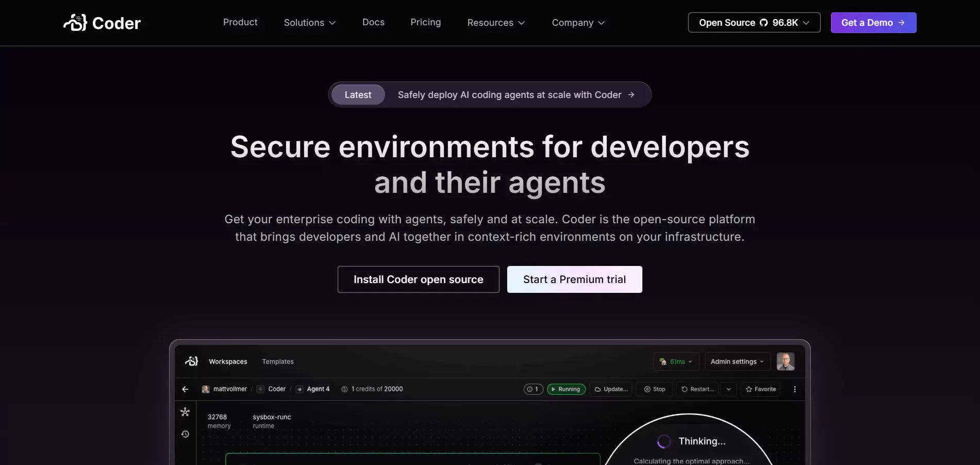Open the three-dot more options menu

pyautogui.click(x=794, y=389)
